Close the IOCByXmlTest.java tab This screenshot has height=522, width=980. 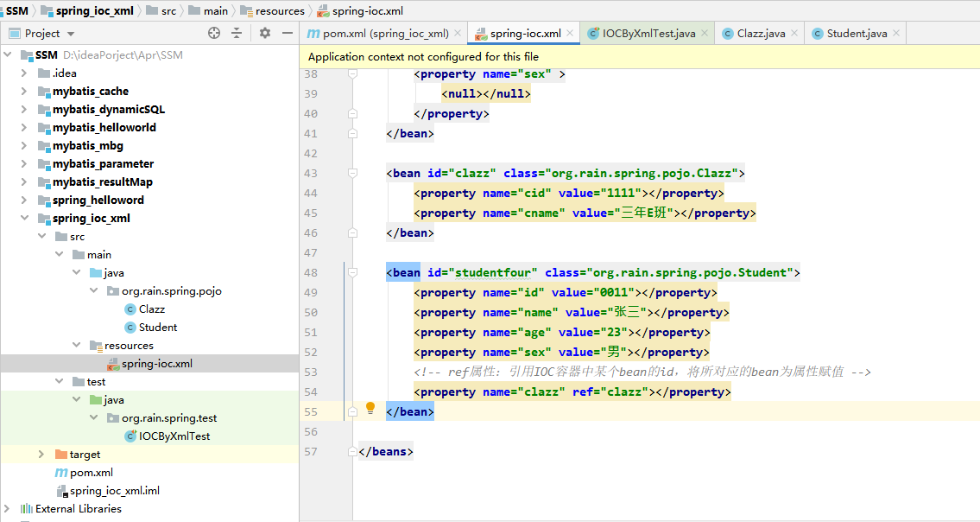tap(705, 33)
